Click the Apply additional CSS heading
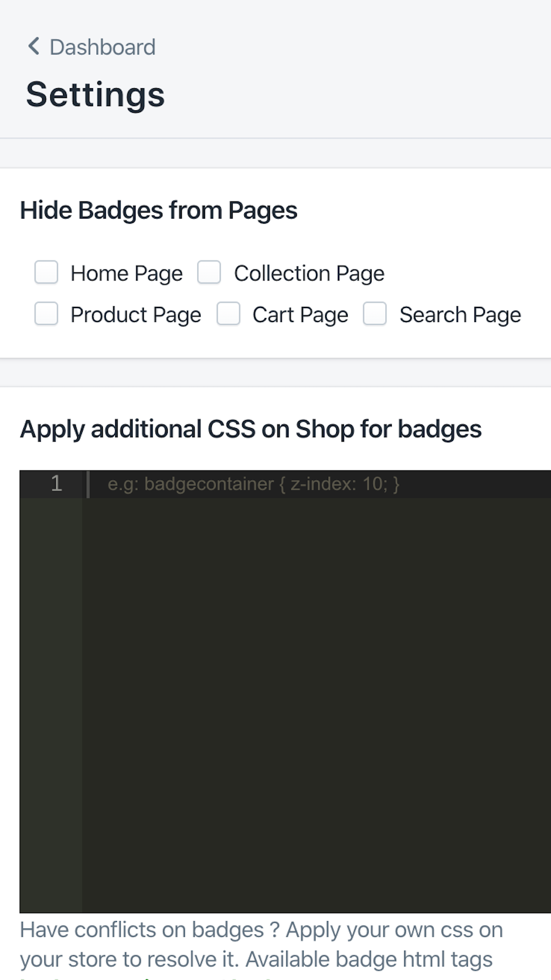 pyautogui.click(x=251, y=429)
